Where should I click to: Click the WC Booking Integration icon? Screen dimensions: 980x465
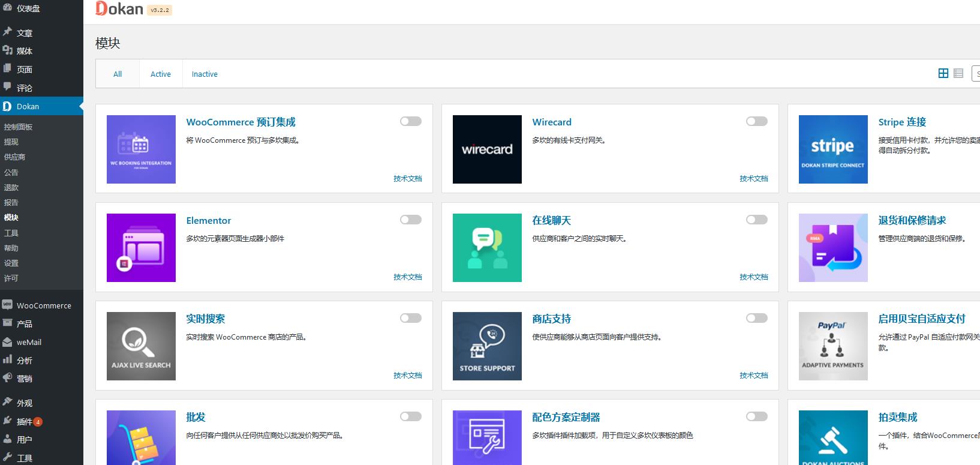click(141, 149)
